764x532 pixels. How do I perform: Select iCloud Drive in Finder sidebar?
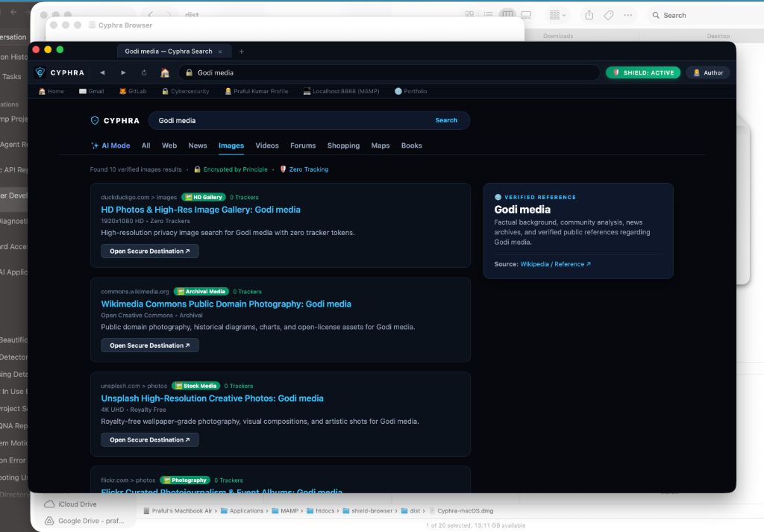tap(71, 504)
